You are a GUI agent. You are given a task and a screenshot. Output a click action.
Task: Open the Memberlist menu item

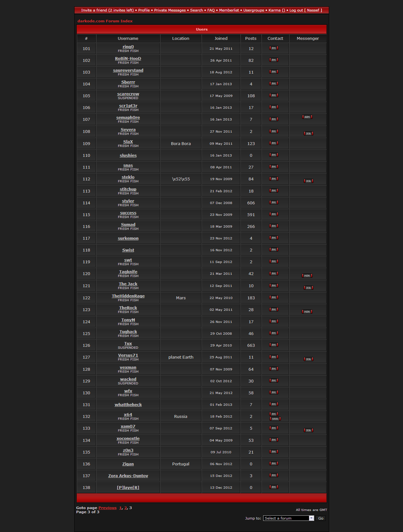point(229,10)
